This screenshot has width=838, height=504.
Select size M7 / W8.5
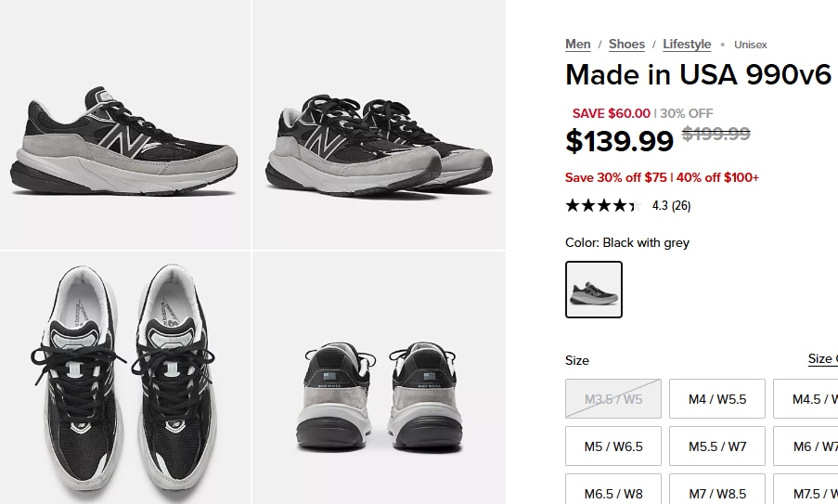pos(717,489)
